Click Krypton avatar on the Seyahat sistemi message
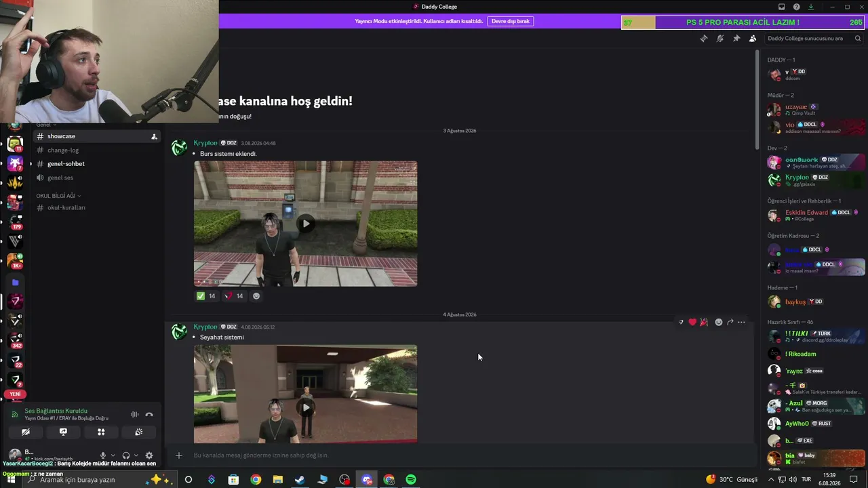The height and width of the screenshot is (488, 868). [x=180, y=332]
